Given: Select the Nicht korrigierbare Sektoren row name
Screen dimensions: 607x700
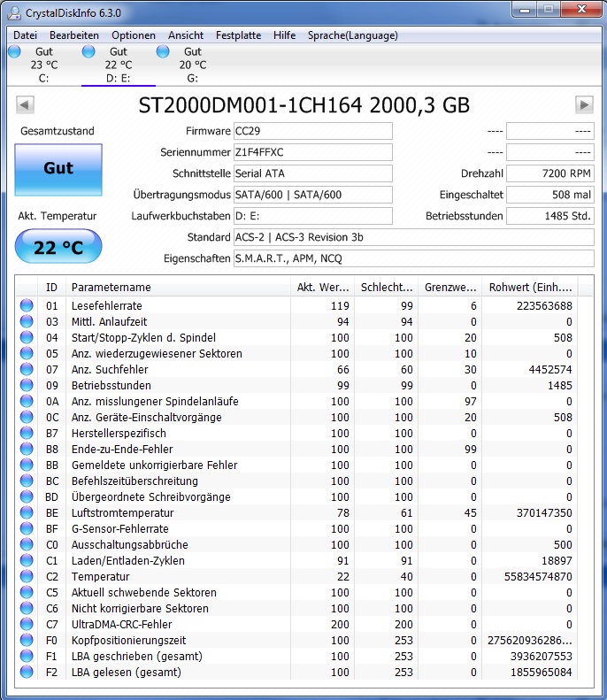Looking at the screenshot, I should [x=140, y=609].
